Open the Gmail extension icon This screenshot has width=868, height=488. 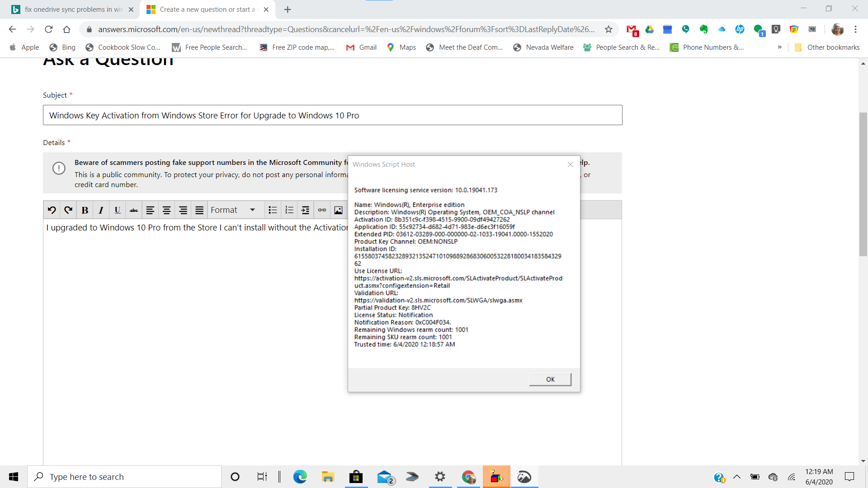[632, 30]
